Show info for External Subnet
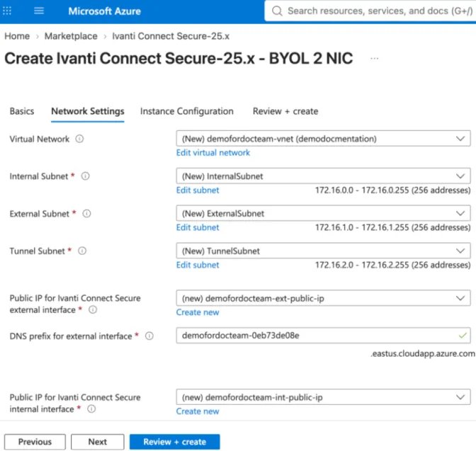This screenshot has width=476, height=451. click(87, 214)
